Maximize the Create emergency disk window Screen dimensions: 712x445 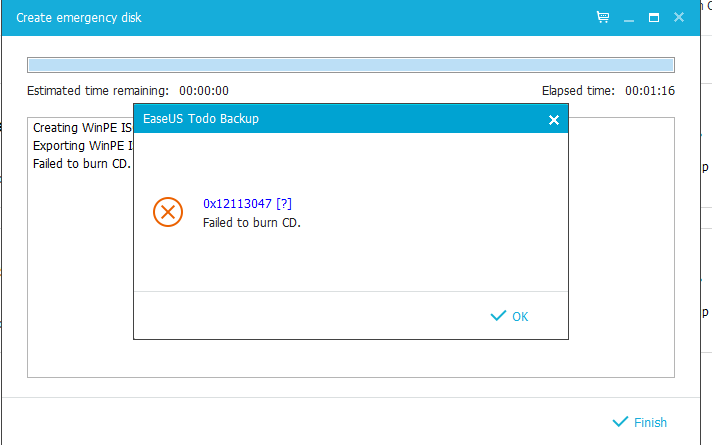654,18
